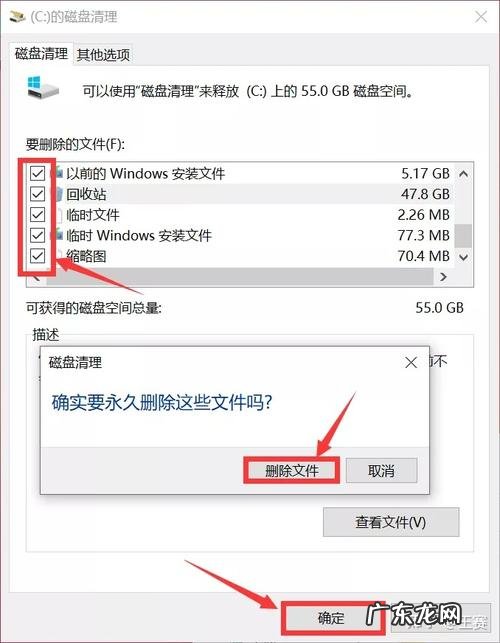Click the file icon beside 临时文件

(x=58, y=215)
